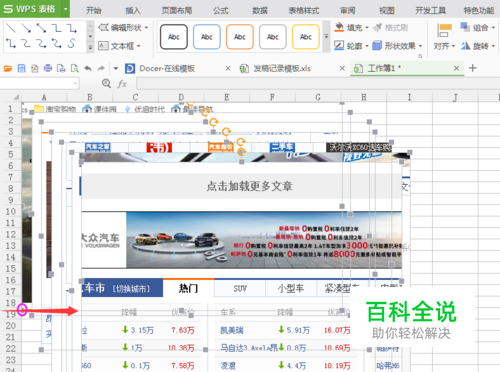This screenshot has height=372, width=500.
Task: Open the 审阅 ribbon tab
Action: 348,10
